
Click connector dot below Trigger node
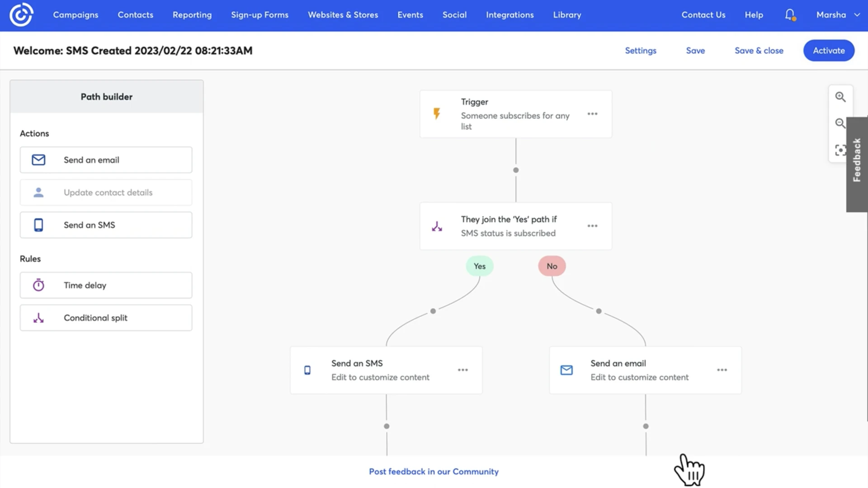[516, 170]
